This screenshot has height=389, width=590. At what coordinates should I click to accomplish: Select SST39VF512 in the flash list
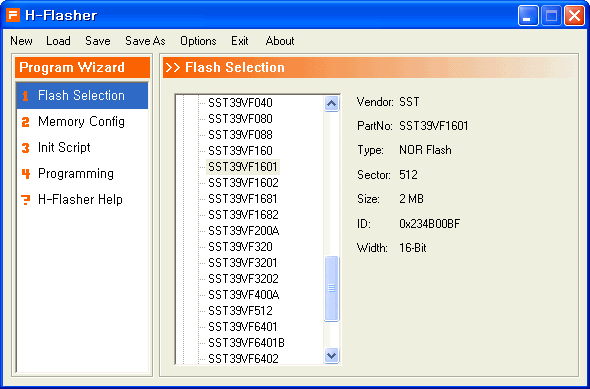pyautogui.click(x=240, y=311)
